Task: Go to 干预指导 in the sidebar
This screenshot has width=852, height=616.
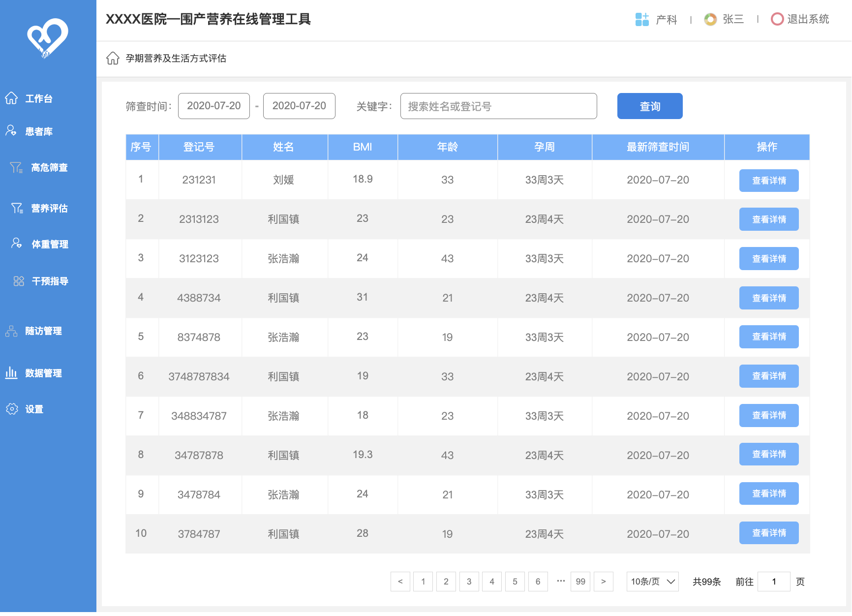Action: point(50,281)
